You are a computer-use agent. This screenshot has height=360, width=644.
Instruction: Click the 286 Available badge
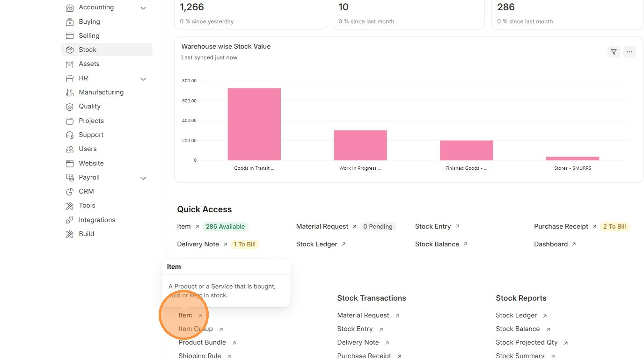(x=225, y=227)
